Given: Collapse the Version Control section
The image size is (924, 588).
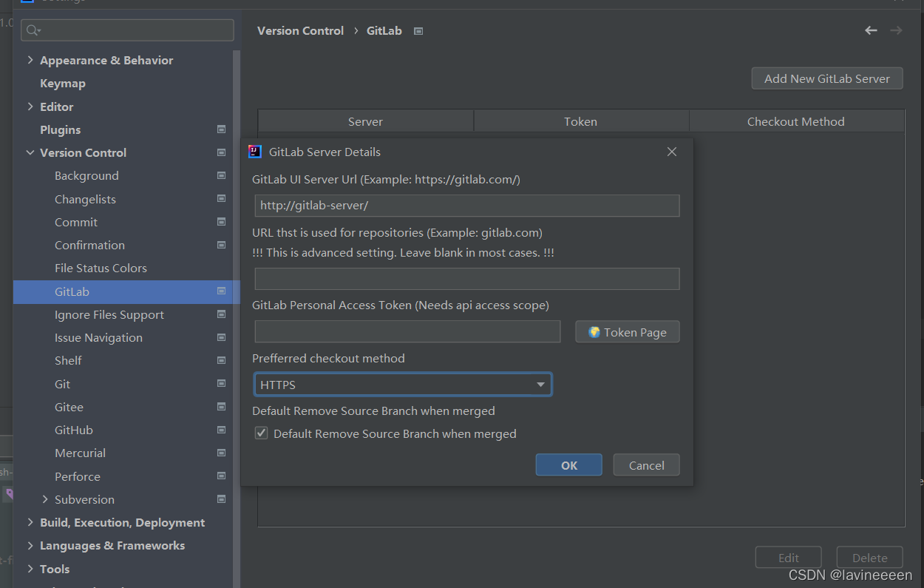Looking at the screenshot, I should click(30, 152).
